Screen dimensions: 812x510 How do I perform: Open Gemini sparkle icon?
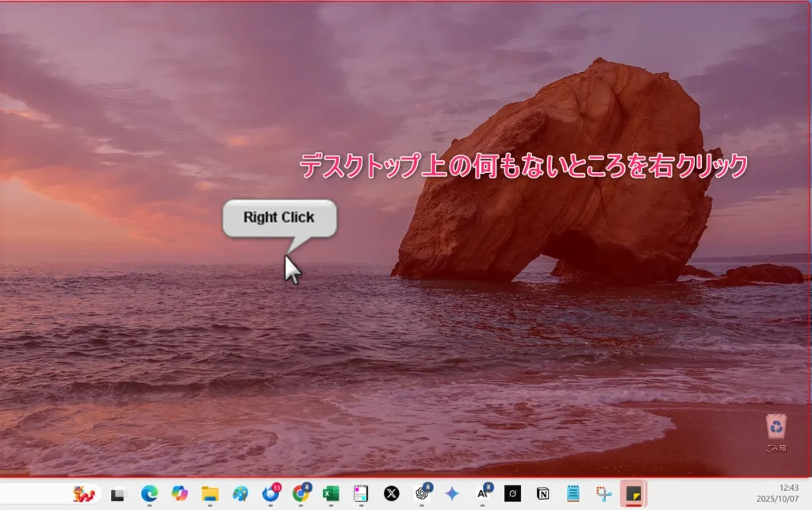(x=452, y=493)
